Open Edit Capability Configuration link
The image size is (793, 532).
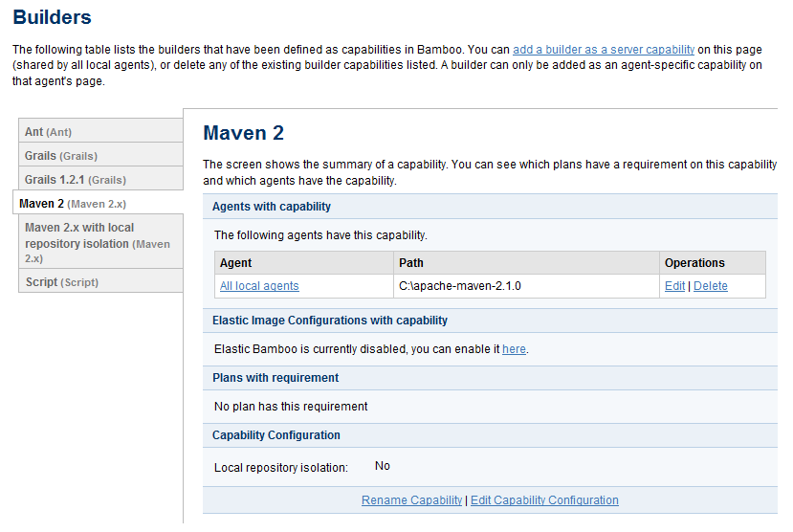click(x=544, y=500)
